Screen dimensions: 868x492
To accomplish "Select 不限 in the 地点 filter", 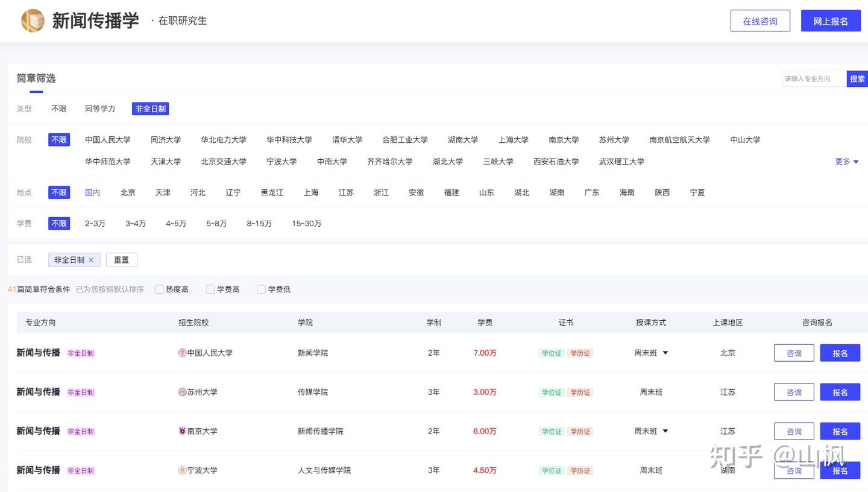I will (x=59, y=193).
